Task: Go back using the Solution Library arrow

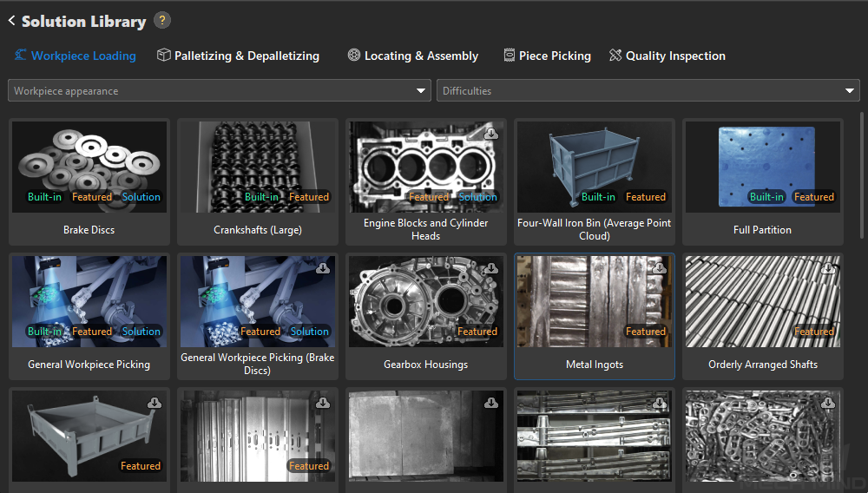Action: pos(11,21)
